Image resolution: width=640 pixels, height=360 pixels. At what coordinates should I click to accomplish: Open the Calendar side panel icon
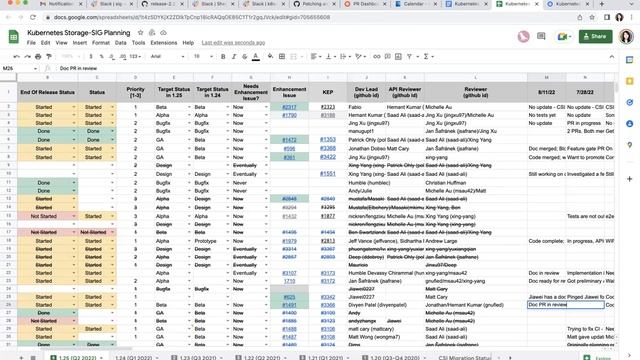coord(629,60)
